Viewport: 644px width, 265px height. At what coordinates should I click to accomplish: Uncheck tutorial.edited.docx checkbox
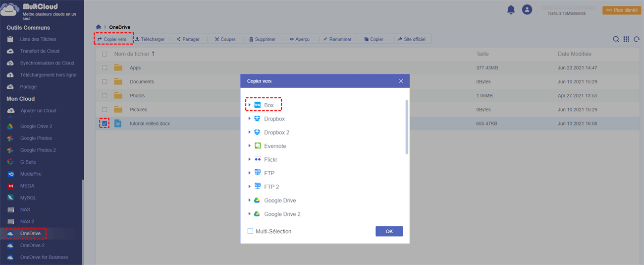click(105, 123)
